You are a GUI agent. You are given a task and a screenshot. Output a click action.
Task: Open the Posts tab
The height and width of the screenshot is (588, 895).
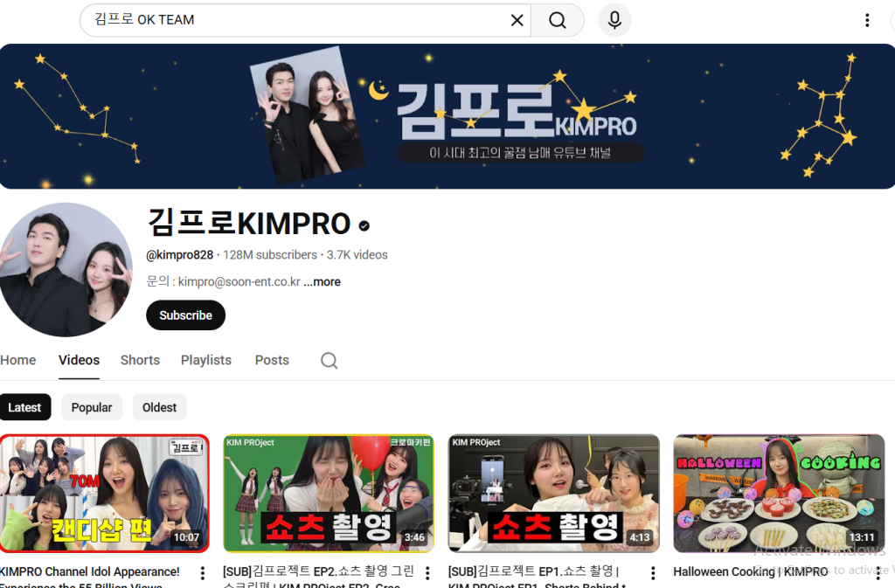[272, 361]
